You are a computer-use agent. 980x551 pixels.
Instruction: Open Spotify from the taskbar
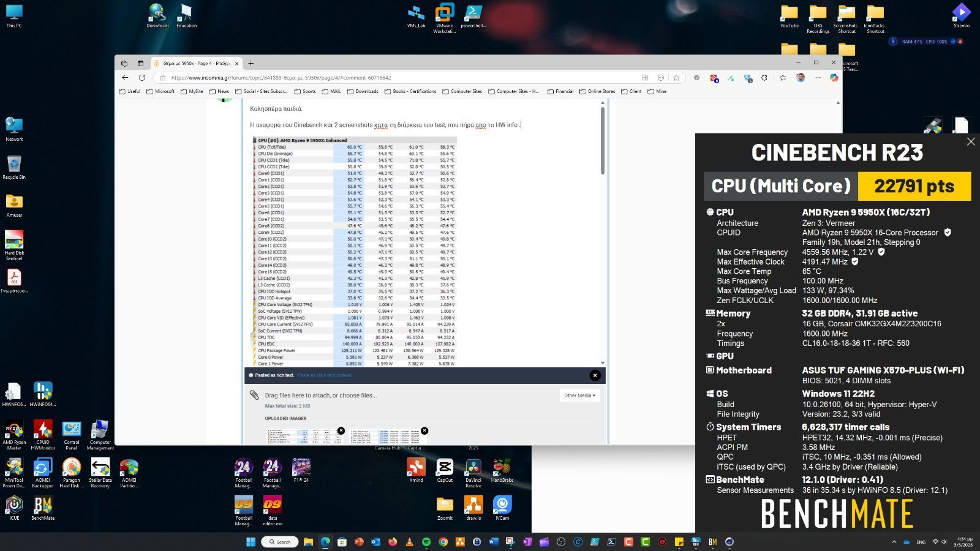tap(426, 542)
